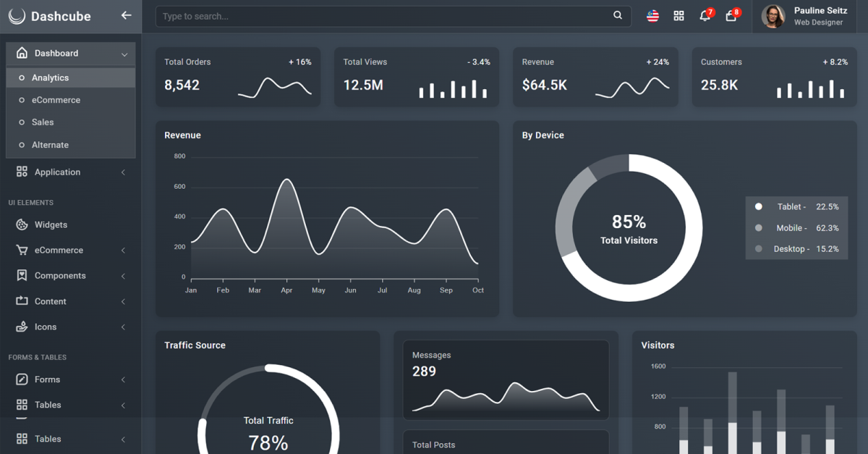Open the Forms menu item
868x454 pixels.
coord(47,379)
